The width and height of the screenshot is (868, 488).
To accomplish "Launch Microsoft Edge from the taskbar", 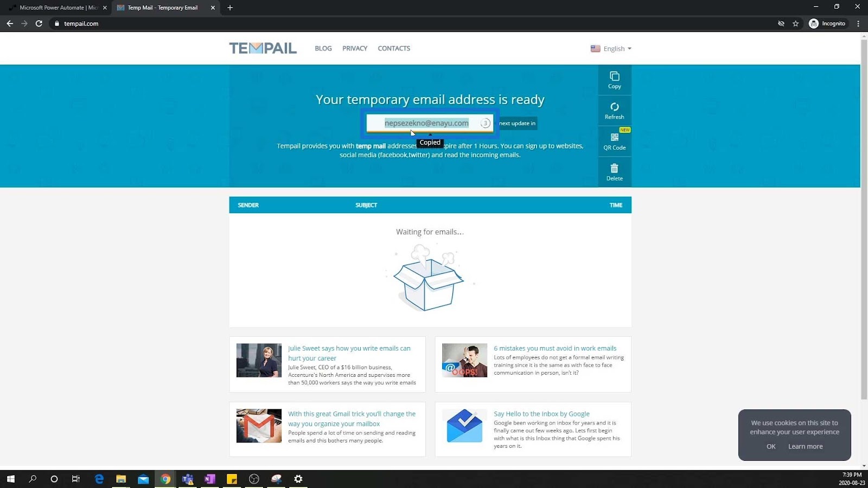I will click(x=99, y=479).
